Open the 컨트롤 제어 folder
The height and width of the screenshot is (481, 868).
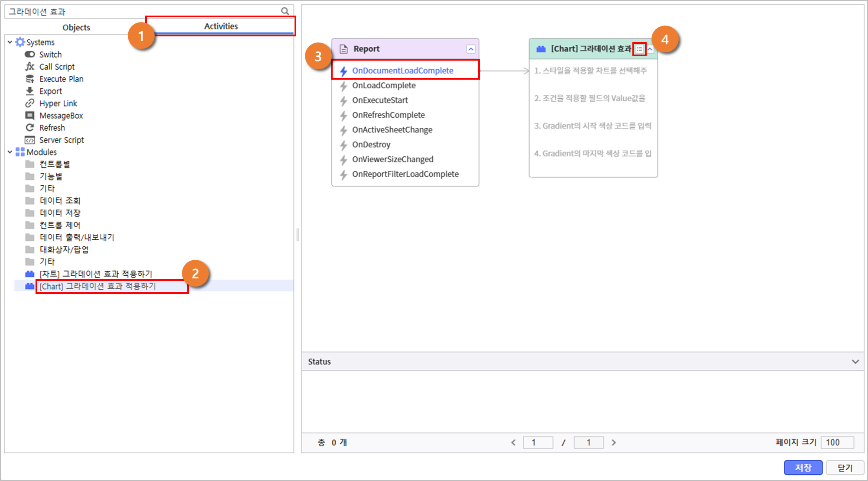[60, 225]
